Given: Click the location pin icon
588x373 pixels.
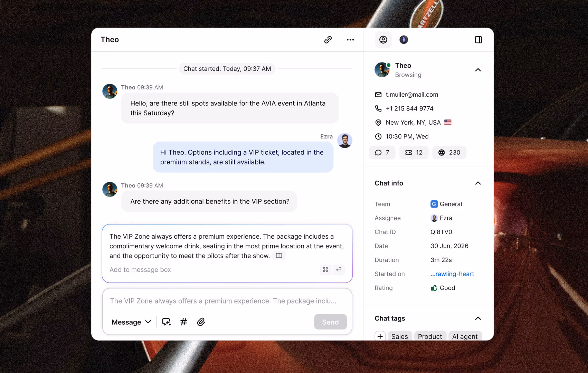Looking at the screenshot, I should pos(378,123).
